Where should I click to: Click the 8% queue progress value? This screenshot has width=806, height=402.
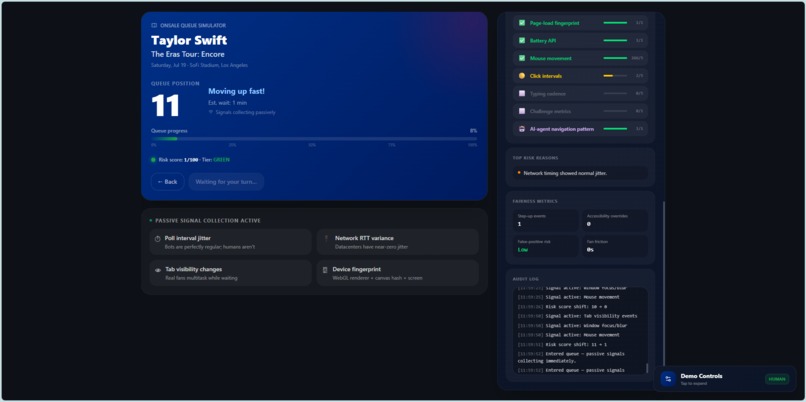pyautogui.click(x=473, y=131)
